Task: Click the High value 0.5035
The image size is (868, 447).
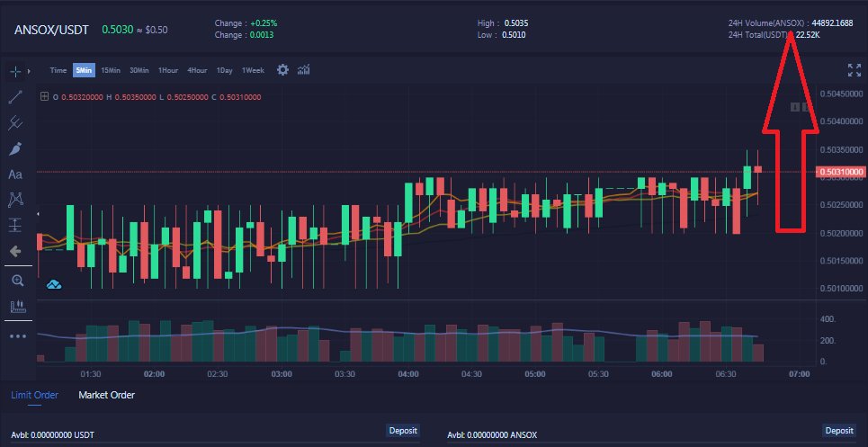Action: (516, 23)
